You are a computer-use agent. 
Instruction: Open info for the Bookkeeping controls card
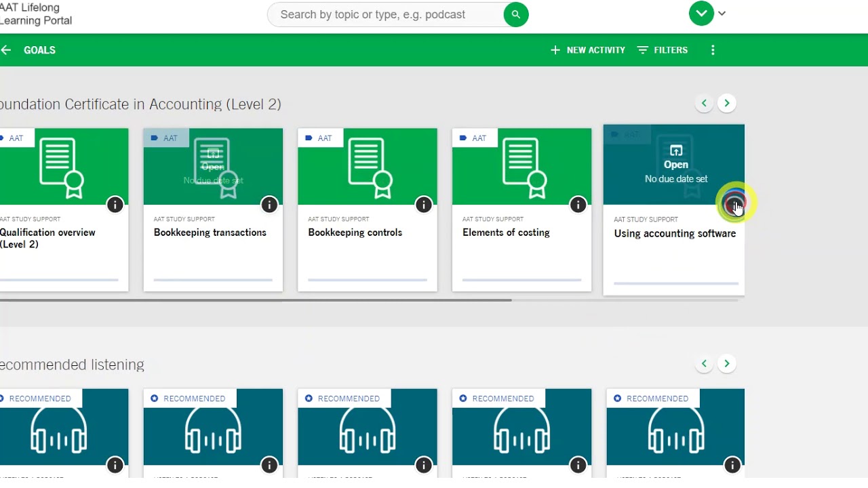(424, 204)
